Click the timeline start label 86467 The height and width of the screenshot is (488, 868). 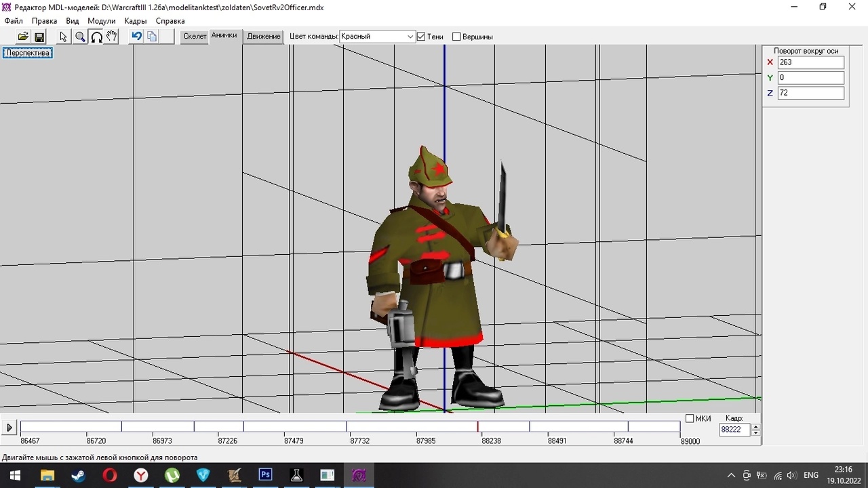pyautogui.click(x=31, y=441)
